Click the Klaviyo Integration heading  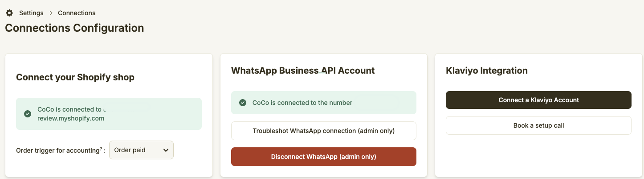pos(486,71)
